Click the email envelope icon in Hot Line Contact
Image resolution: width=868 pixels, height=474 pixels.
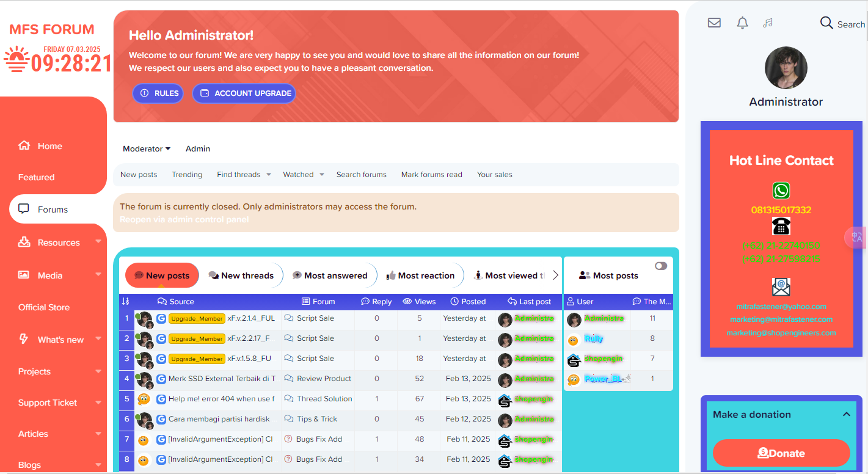pos(781,286)
